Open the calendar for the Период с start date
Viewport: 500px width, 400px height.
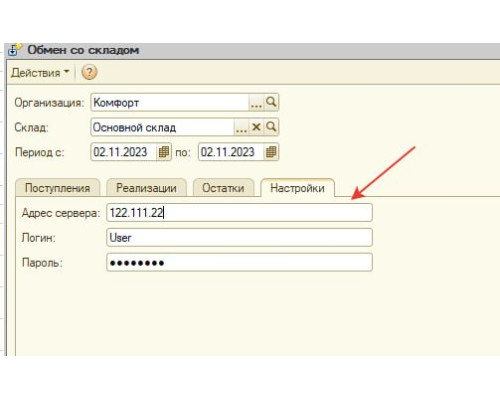(x=164, y=152)
